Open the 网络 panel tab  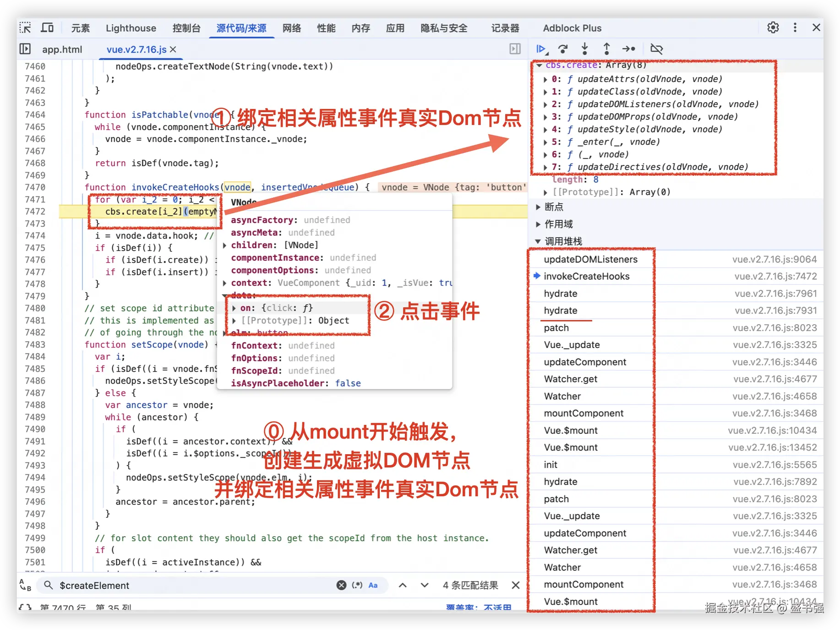point(292,28)
